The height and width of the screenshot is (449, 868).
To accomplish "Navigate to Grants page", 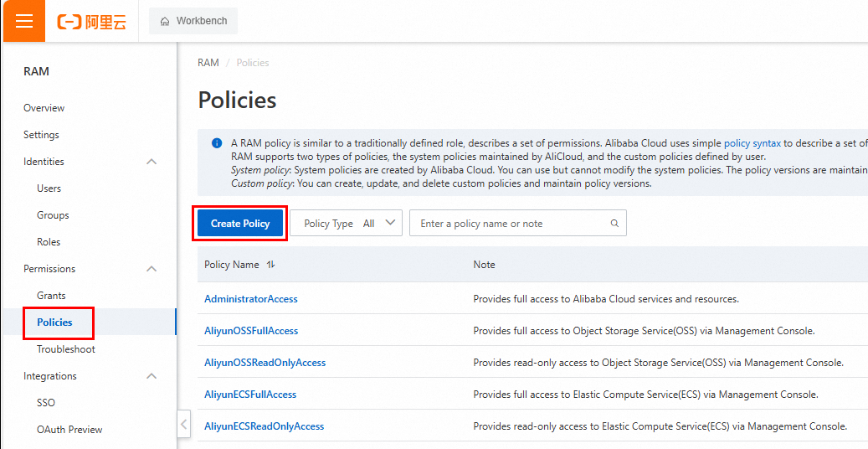I will click(51, 296).
